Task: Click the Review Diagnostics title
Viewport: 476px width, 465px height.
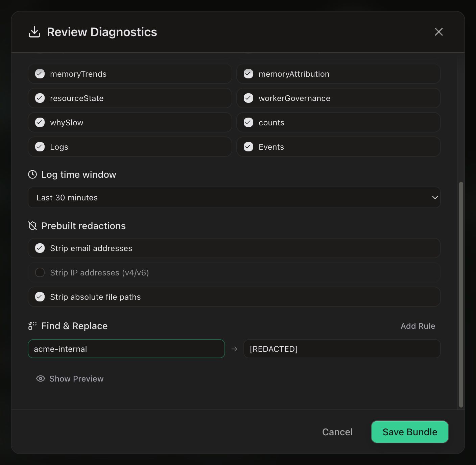Action: (102, 32)
